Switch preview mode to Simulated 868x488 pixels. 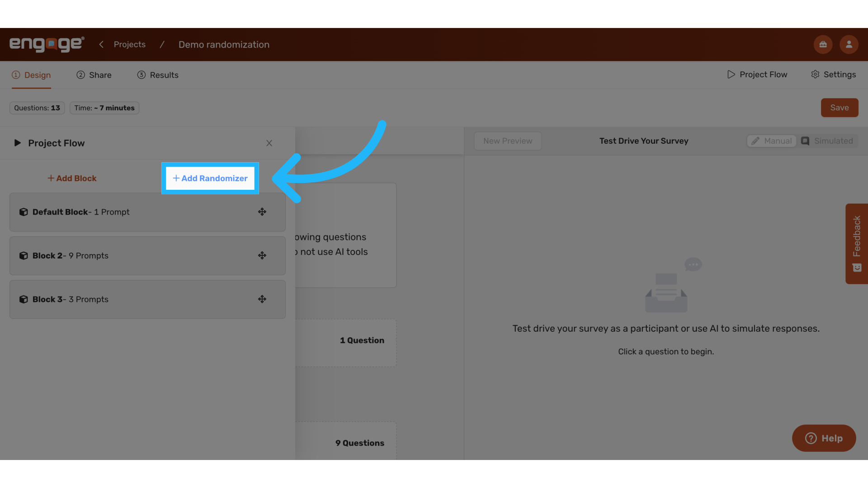tap(827, 141)
